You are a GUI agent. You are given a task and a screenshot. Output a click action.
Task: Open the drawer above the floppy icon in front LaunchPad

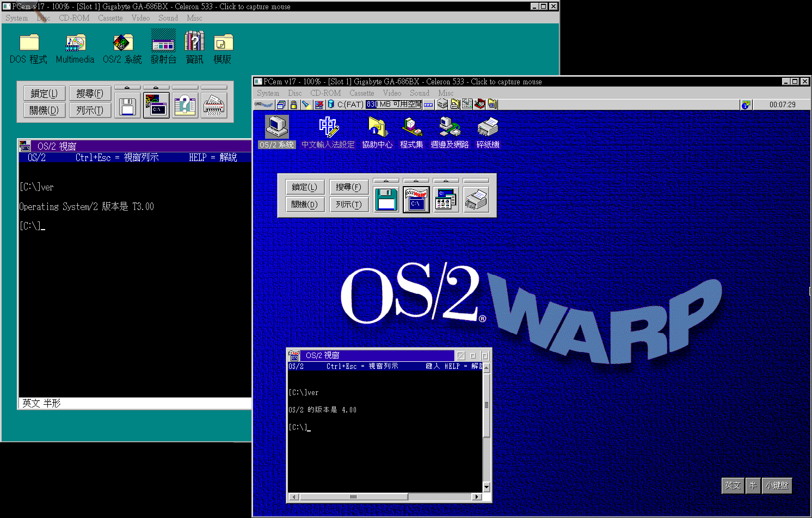(387, 181)
